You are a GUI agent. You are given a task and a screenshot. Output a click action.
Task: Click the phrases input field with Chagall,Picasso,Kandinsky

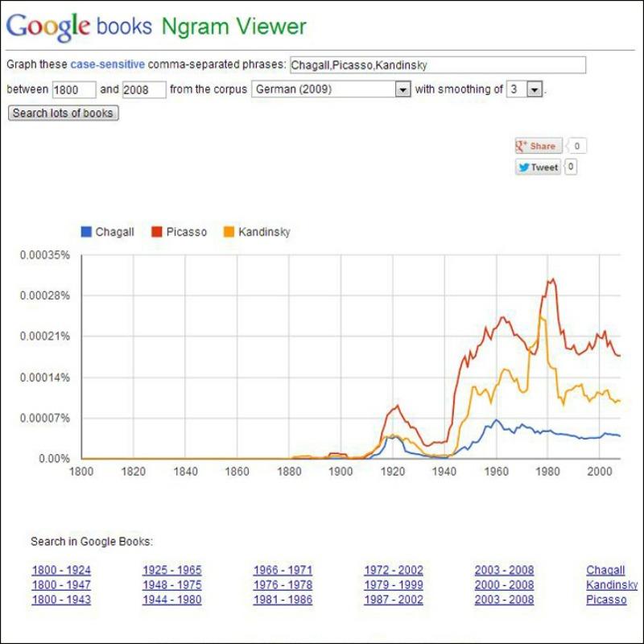click(x=438, y=65)
